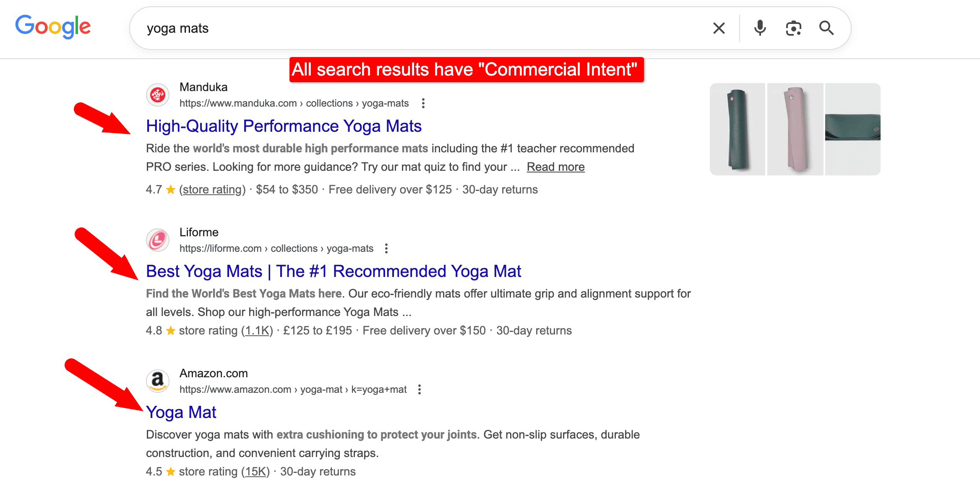The width and height of the screenshot is (980, 491).
Task: Open the three-dot menu on the Amazon result
Action: (x=419, y=389)
